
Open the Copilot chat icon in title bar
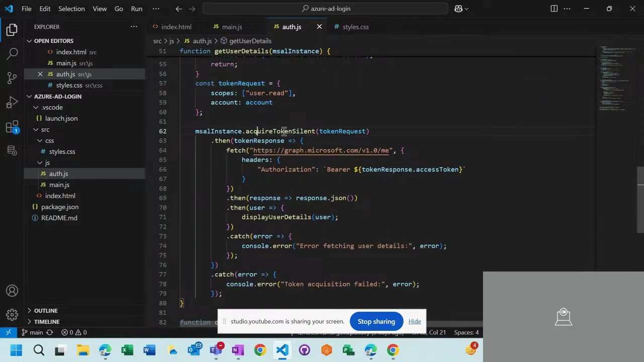coord(458,9)
